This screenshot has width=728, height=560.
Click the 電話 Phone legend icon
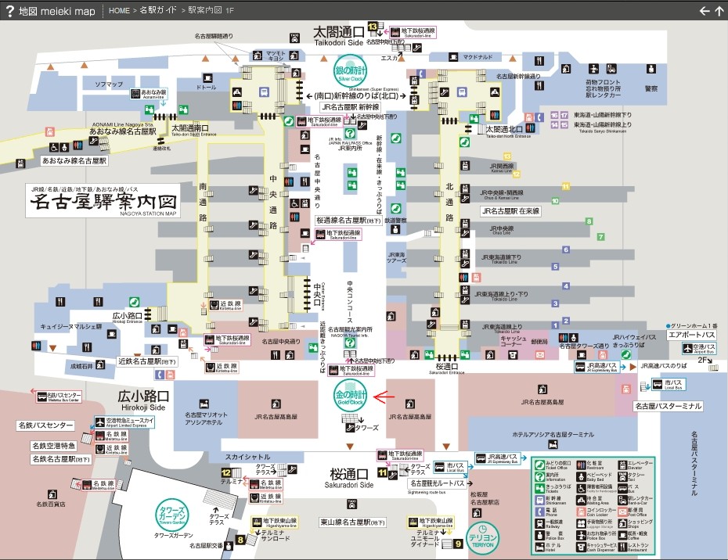click(x=539, y=512)
